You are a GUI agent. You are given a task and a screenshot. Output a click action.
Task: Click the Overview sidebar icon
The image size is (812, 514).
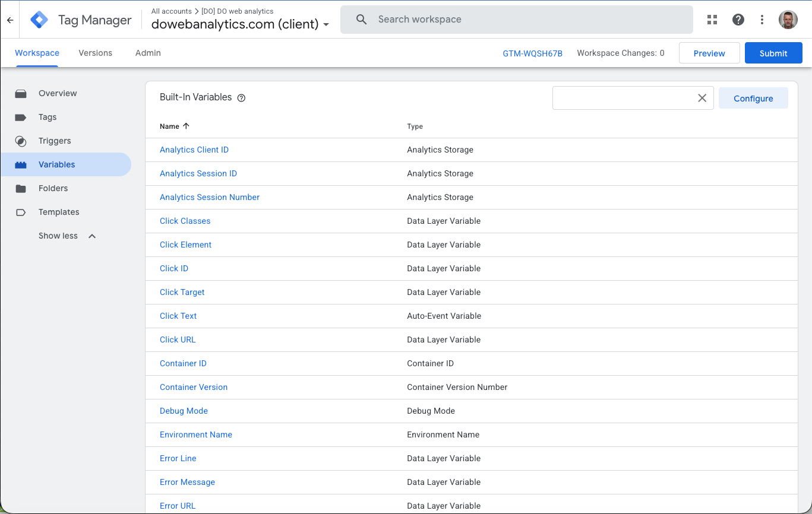click(21, 93)
